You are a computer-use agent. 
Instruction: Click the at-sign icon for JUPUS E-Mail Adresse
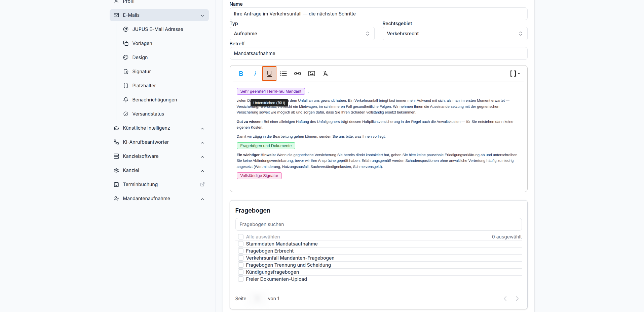click(x=126, y=29)
